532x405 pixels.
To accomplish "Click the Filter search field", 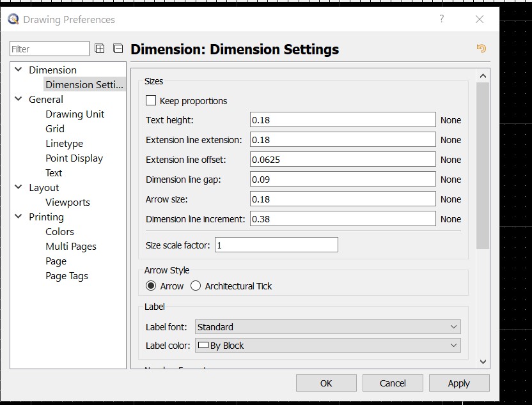I will (49, 49).
